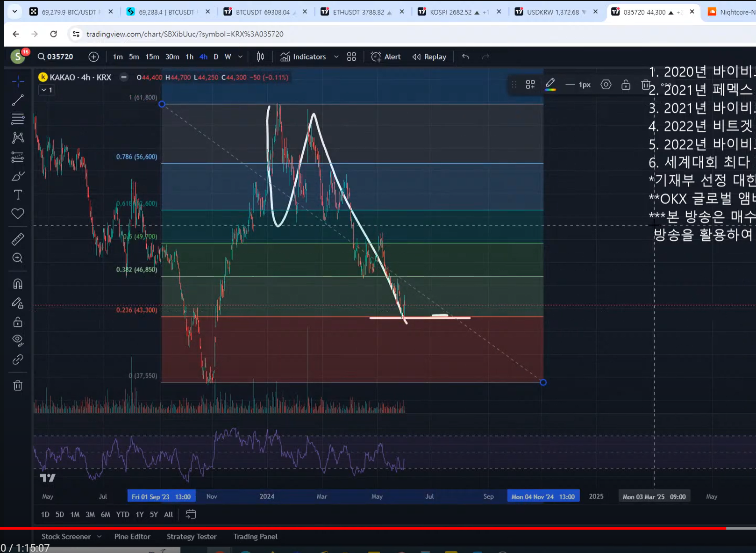Viewport: 756px width, 553px height.
Task: Change line color with pencil swatch
Action: 550,85
